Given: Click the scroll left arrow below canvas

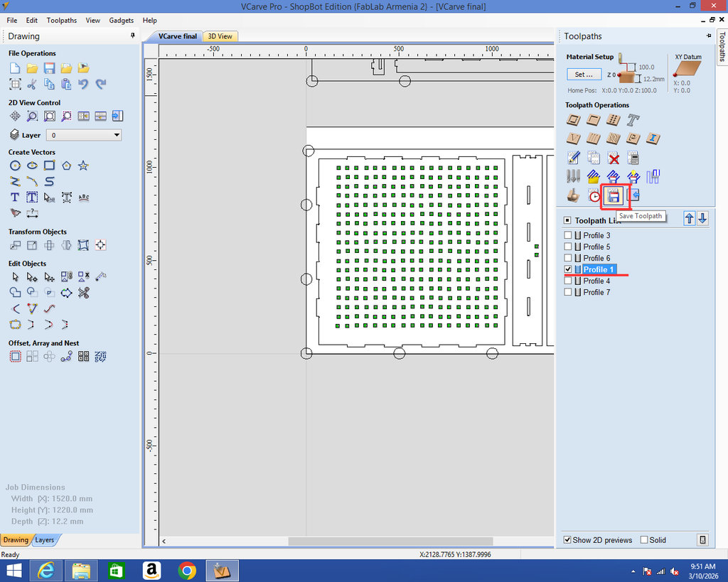Looking at the screenshot, I should click(164, 541).
